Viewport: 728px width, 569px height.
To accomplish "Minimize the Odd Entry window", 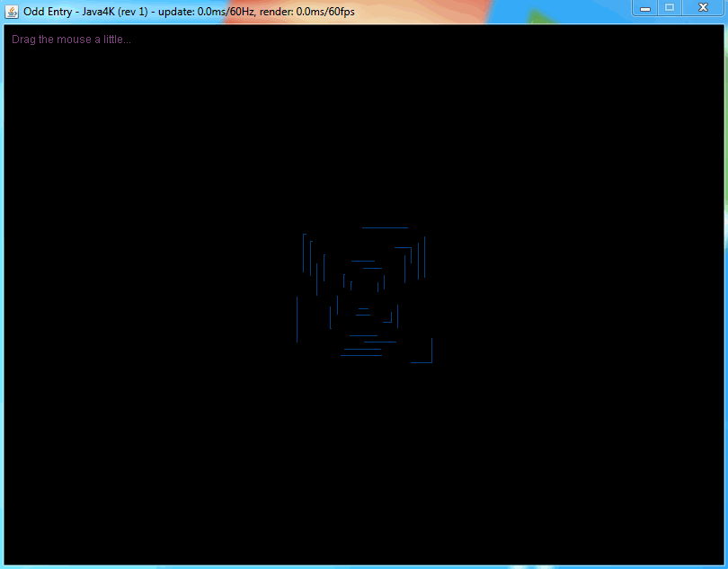I will [644, 8].
